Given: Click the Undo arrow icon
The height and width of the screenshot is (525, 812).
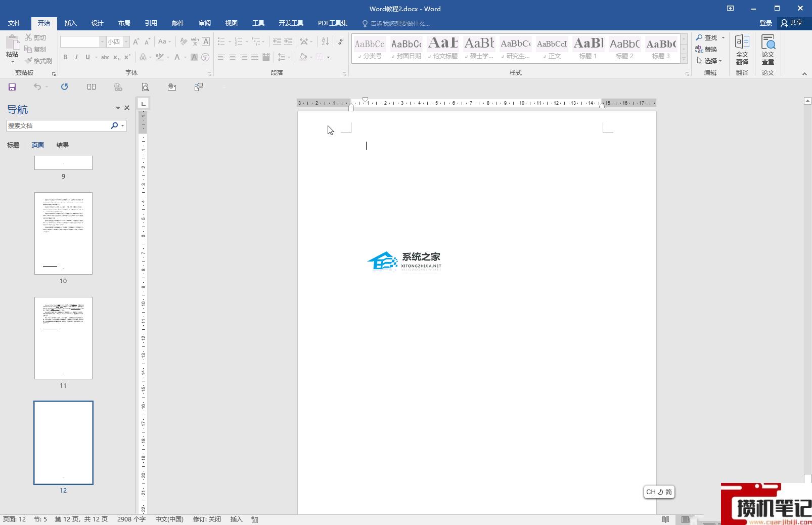Looking at the screenshot, I should (37, 87).
